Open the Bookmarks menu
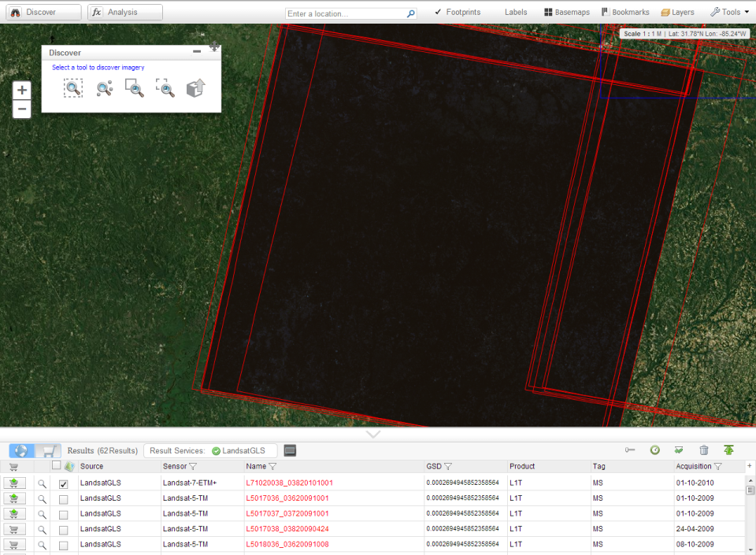Screen dimensions: 756x555 625,12
